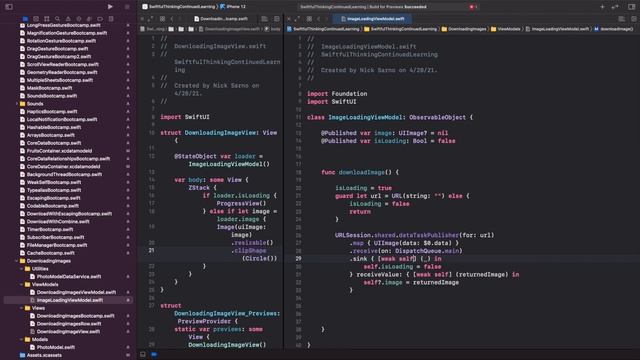
Task: Select the Project navigator folder icon
Action: [25, 19]
